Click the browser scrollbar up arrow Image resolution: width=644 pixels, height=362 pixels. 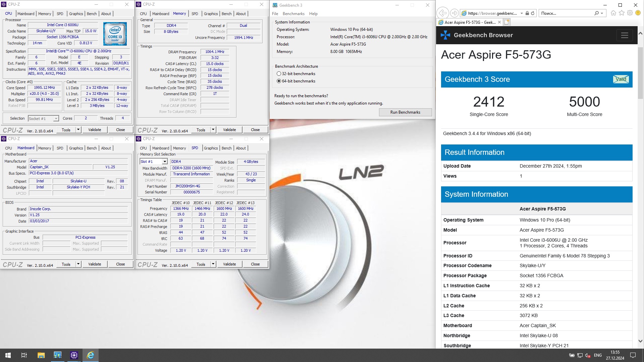(x=640, y=34)
